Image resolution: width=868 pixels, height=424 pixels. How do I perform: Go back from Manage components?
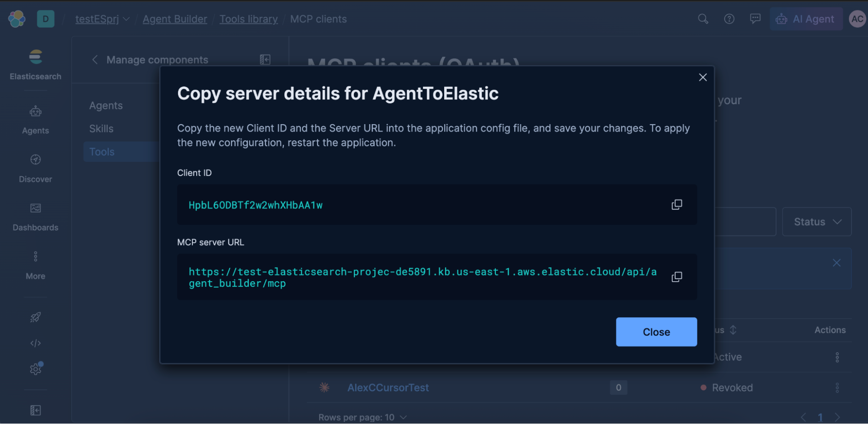pos(95,59)
